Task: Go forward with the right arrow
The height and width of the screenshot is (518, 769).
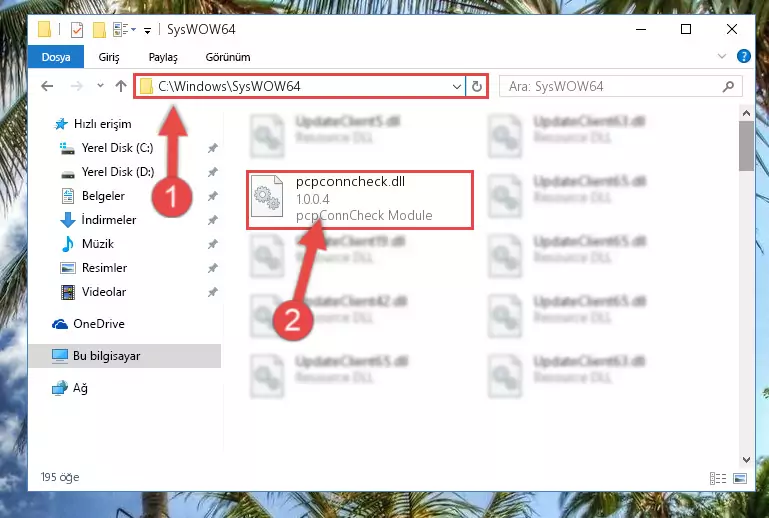Action: point(77,86)
